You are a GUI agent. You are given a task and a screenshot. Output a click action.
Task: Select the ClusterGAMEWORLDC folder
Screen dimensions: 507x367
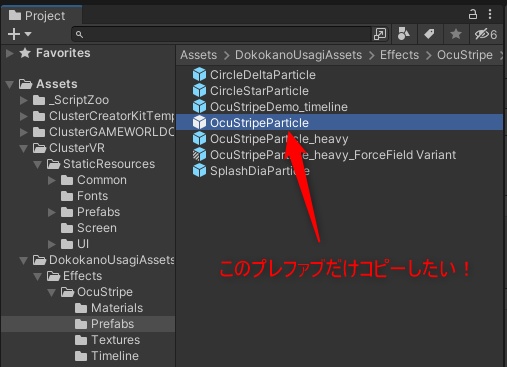(88, 132)
